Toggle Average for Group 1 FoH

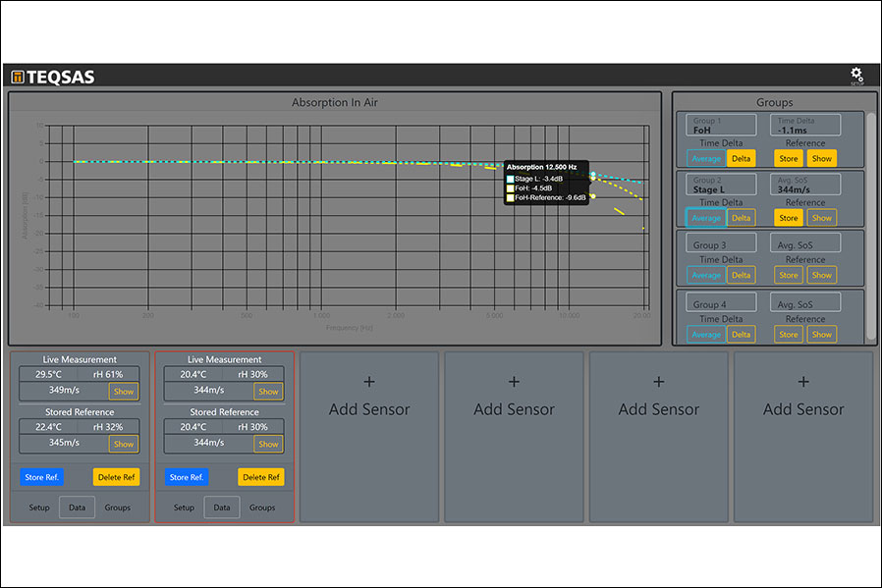706,158
